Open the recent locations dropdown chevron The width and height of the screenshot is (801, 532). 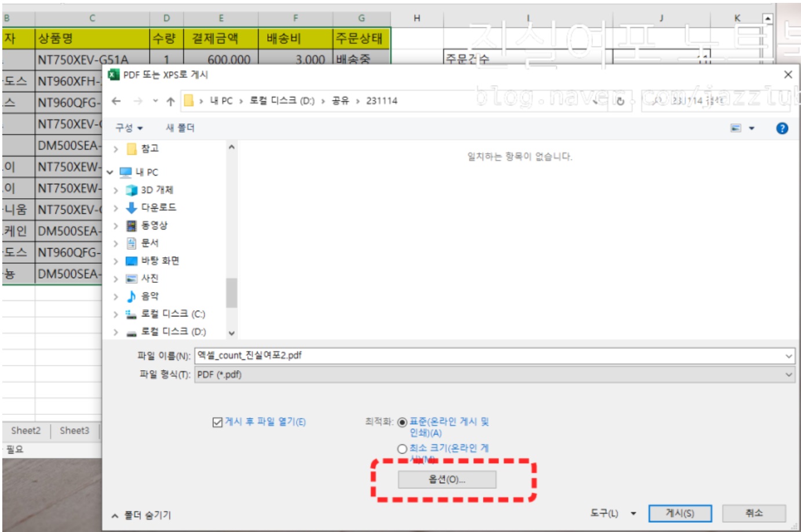(155, 101)
